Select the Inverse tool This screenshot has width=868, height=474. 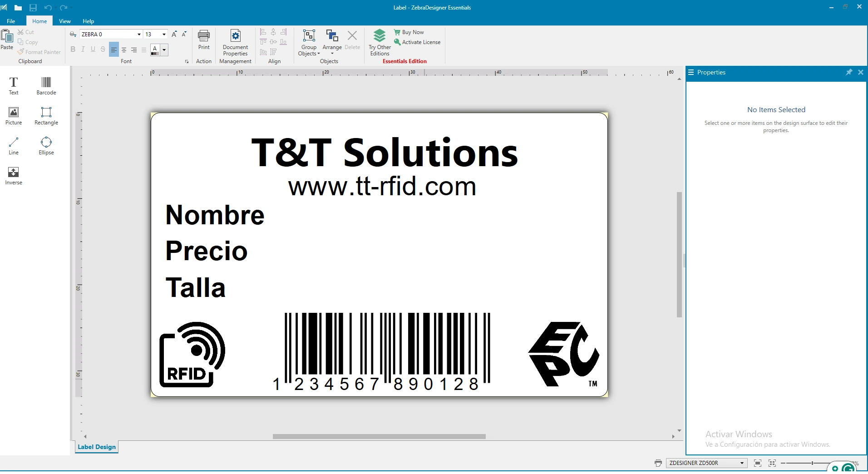14,176
